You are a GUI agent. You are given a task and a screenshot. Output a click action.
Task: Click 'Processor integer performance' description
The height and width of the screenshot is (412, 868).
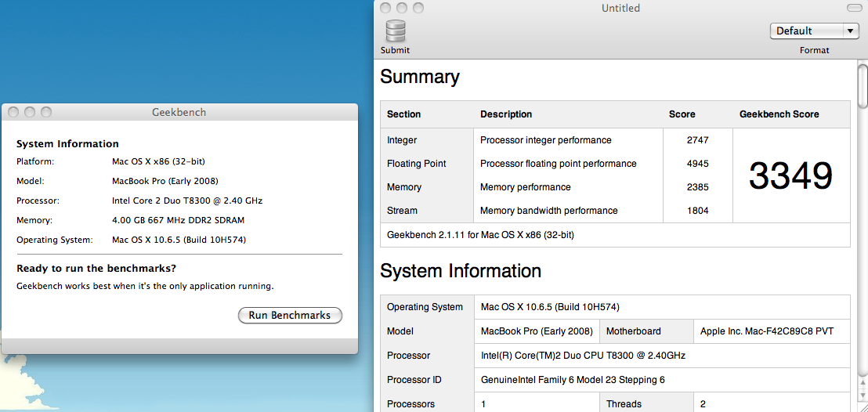coord(546,140)
